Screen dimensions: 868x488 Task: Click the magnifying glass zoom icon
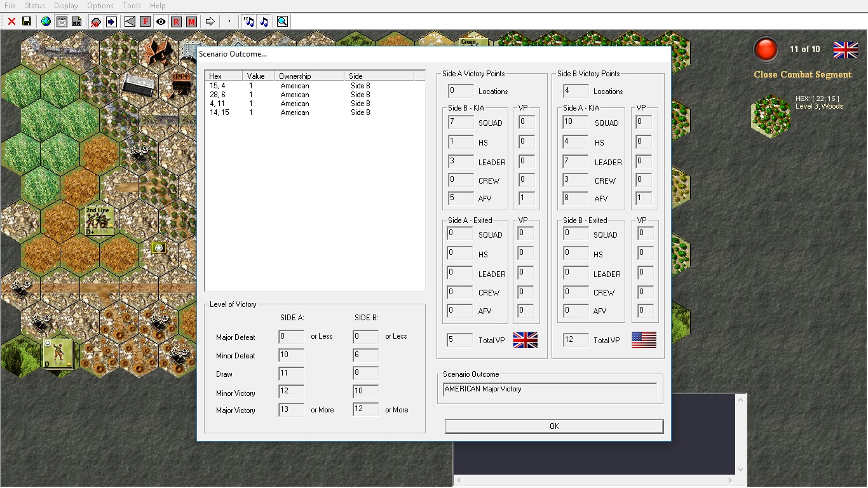283,22
